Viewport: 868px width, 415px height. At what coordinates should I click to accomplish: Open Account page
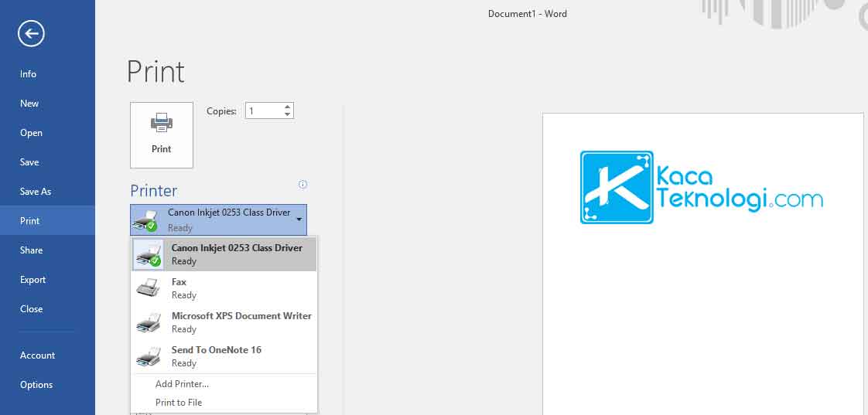(x=38, y=355)
